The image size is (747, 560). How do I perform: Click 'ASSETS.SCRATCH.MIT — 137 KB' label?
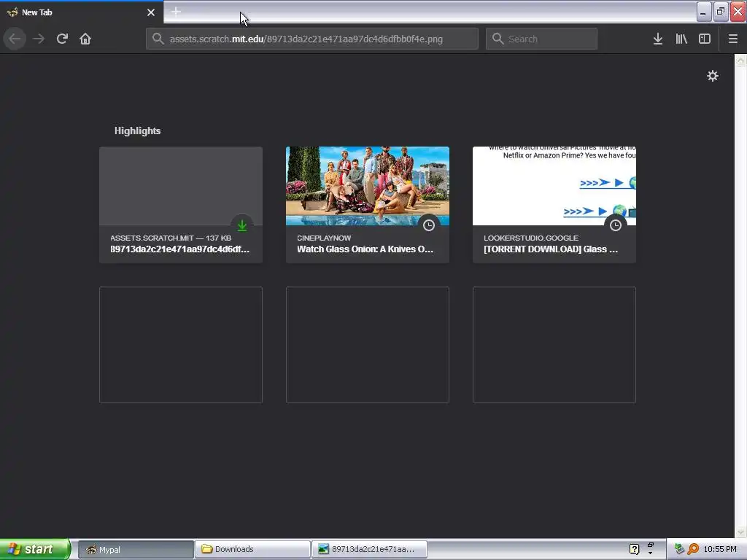171,238
